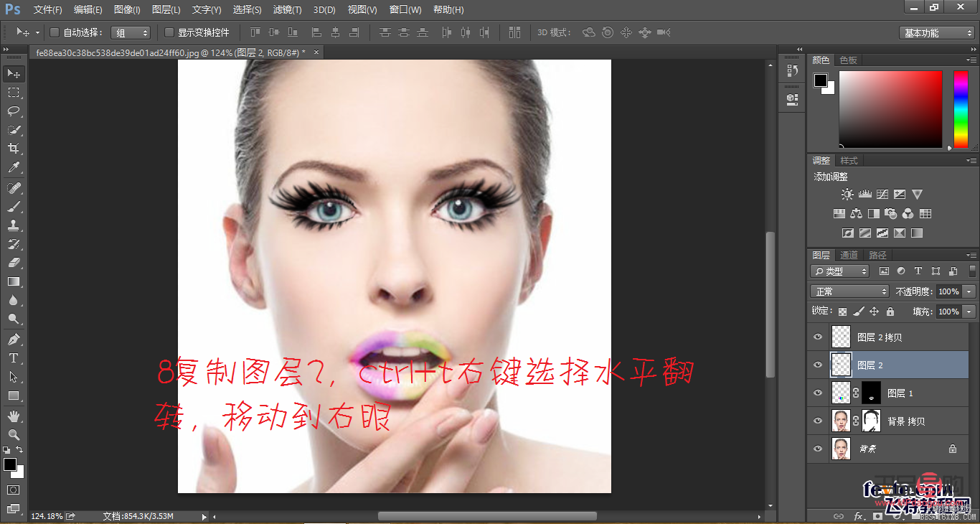Open the layer blending mode dropdown showing 正常
Screen dimensions: 980x524
point(849,291)
